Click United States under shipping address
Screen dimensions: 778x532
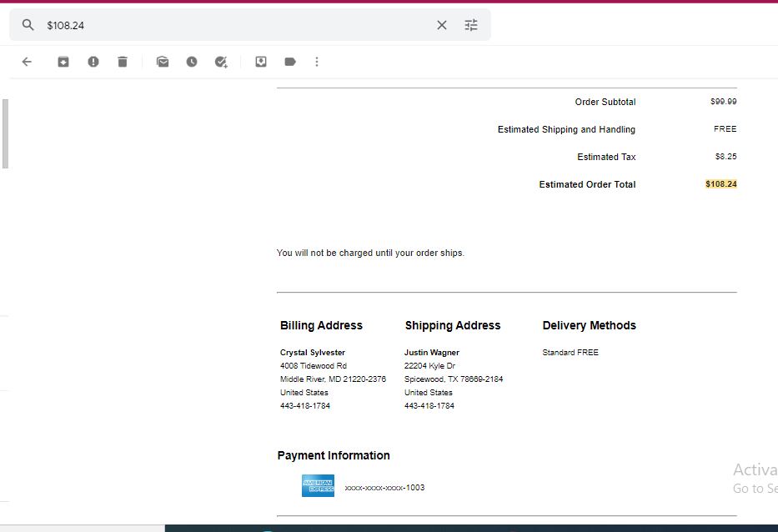click(429, 393)
